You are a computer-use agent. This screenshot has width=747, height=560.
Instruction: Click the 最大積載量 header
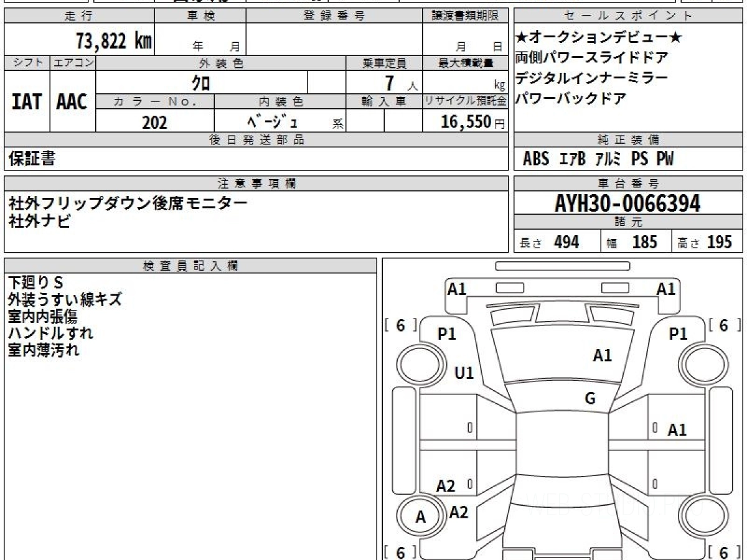click(465, 63)
